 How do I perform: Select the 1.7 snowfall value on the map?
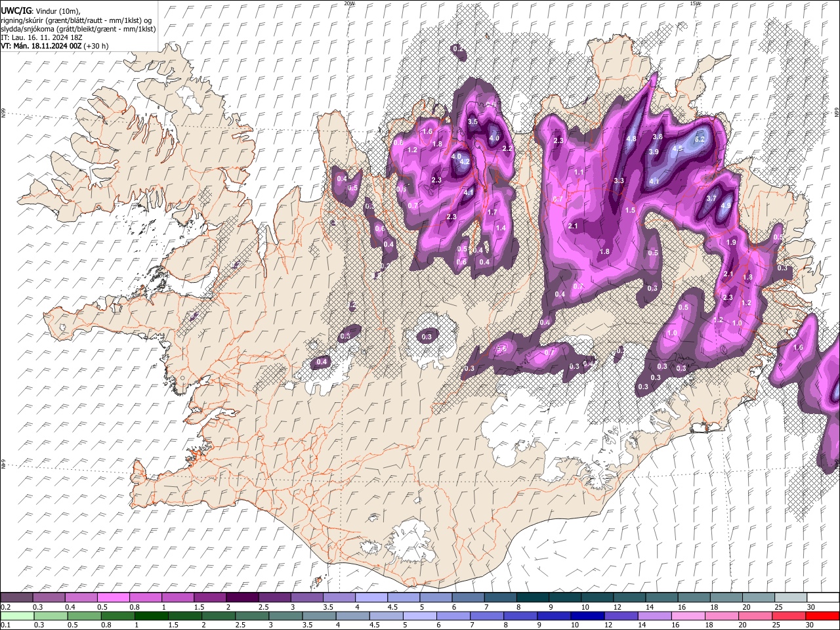point(492,213)
